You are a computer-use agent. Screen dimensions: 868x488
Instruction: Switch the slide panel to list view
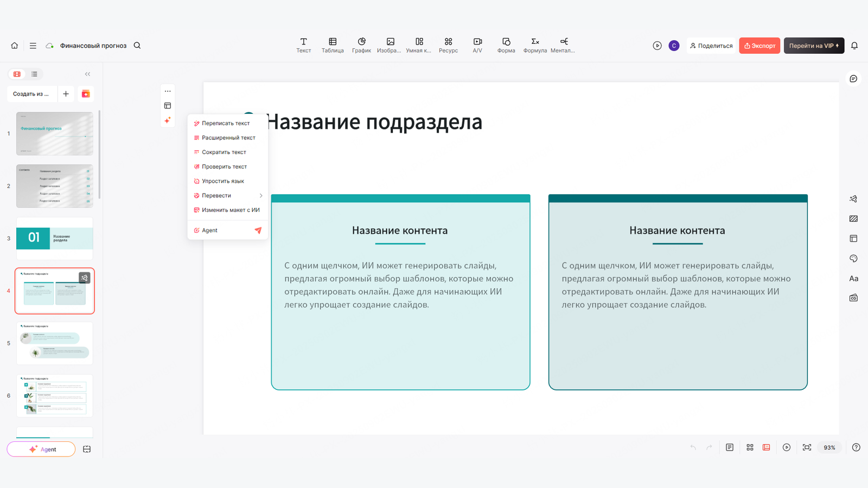[x=34, y=74]
